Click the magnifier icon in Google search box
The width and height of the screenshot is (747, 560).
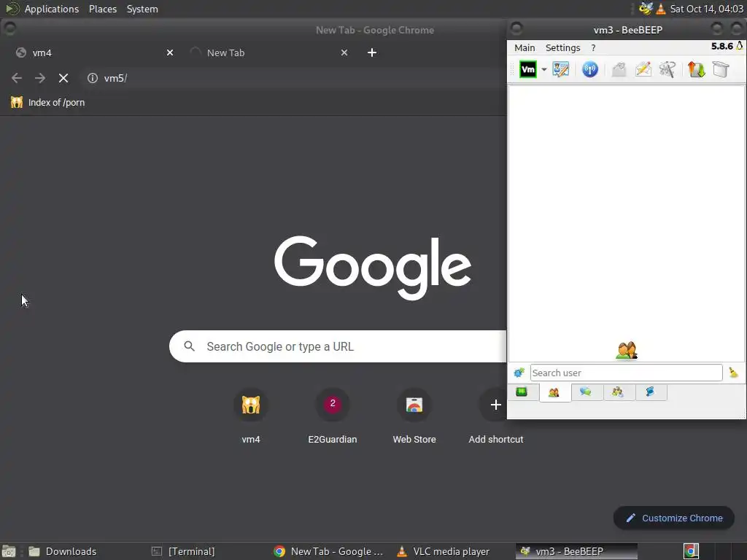click(x=189, y=346)
